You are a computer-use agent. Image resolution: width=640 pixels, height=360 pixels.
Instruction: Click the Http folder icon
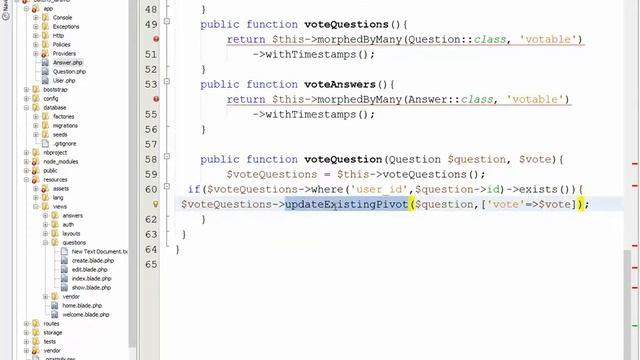pyautogui.click(x=45, y=36)
